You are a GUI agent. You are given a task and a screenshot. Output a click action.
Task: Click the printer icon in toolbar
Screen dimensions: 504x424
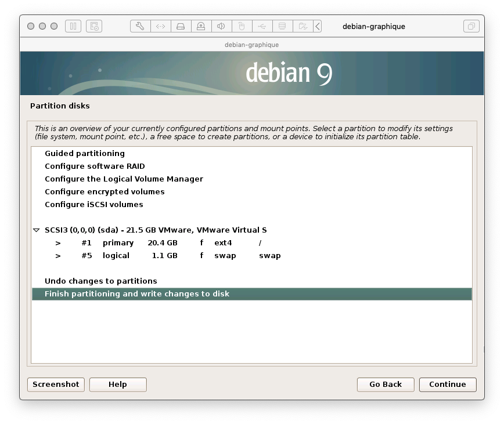click(x=282, y=26)
